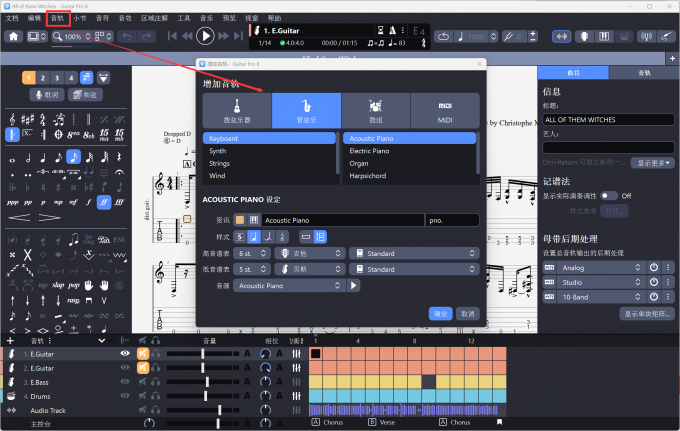This screenshot has height=431, width=680.
Task: Click the Home icon in the toolbar
Action: (x=15, y=36)
